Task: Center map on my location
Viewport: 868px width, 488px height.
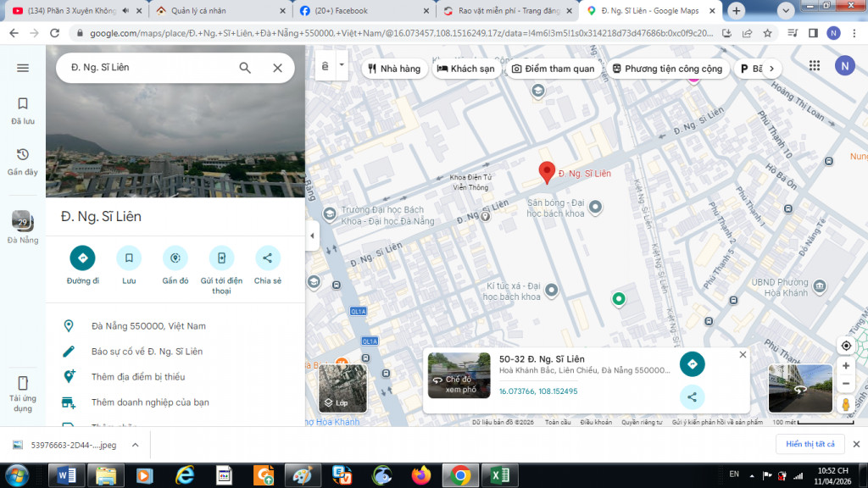Action: pyautogui.click(x=845, y=346)
